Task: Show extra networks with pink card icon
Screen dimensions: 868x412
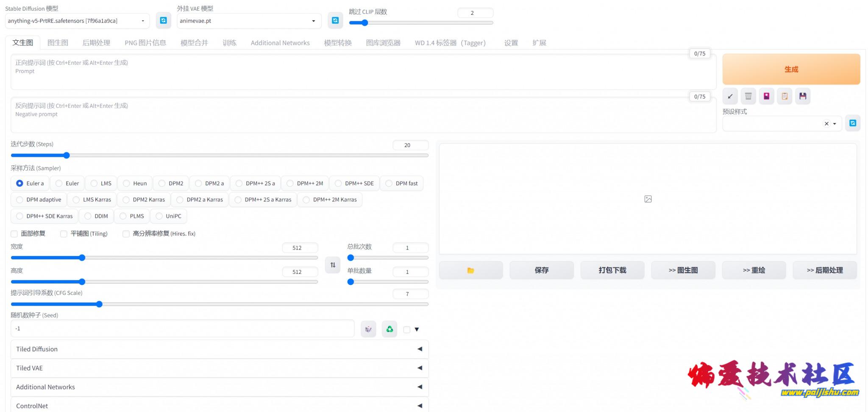Action: pyautogui.click(x=766, y=96)
